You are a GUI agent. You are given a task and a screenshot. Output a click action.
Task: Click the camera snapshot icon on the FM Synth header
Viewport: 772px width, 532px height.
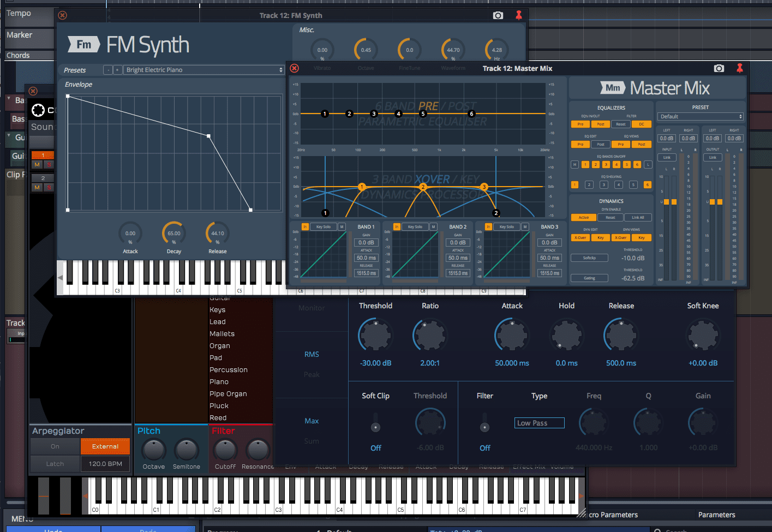pos(498,15)
